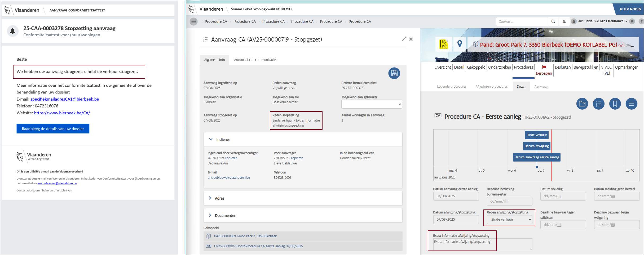
Task: Click the notification bell next to search
Action: [x=564, y=21]
